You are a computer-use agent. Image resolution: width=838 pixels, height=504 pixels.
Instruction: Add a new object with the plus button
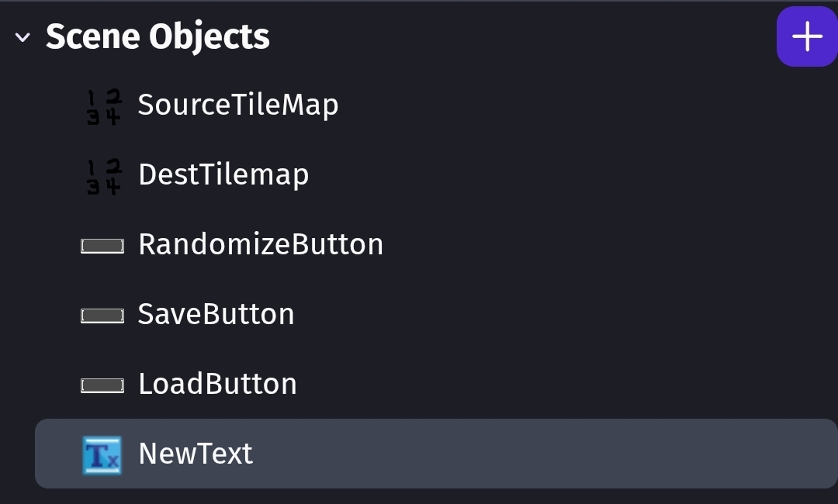coord(807,36)
